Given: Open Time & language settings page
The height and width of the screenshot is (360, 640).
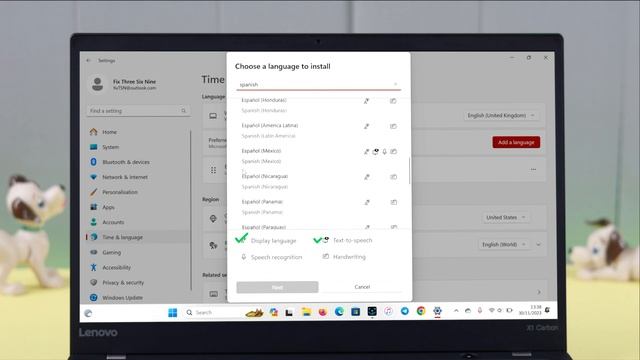Looking at the screenshot, I should click(138, 237).
